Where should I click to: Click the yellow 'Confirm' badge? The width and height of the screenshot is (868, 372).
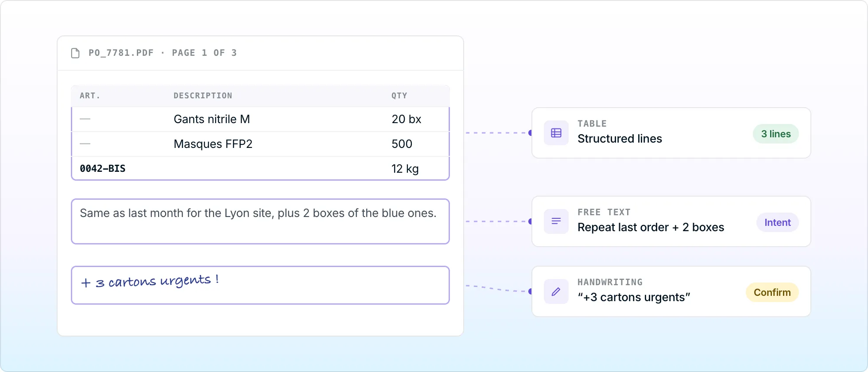tap(772, 292)
